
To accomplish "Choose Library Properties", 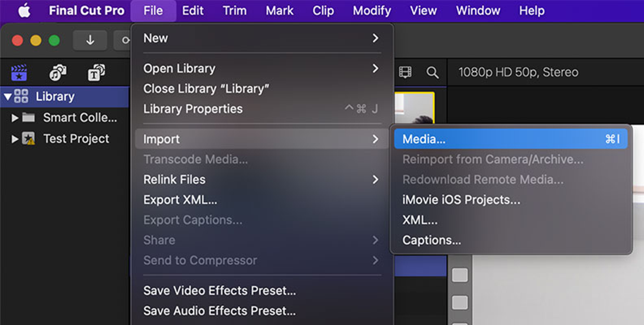I will [261, 109].
